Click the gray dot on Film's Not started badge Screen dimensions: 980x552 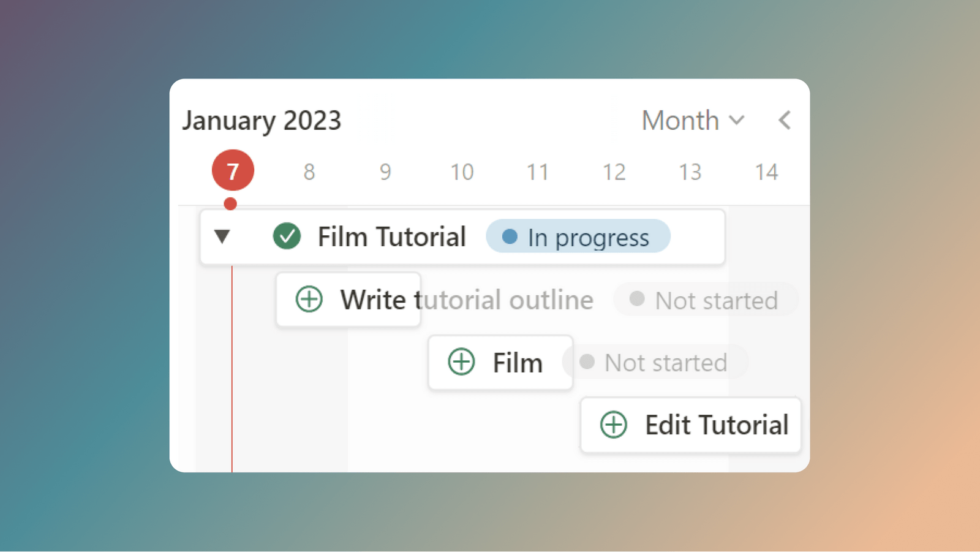tap(586, 362)
